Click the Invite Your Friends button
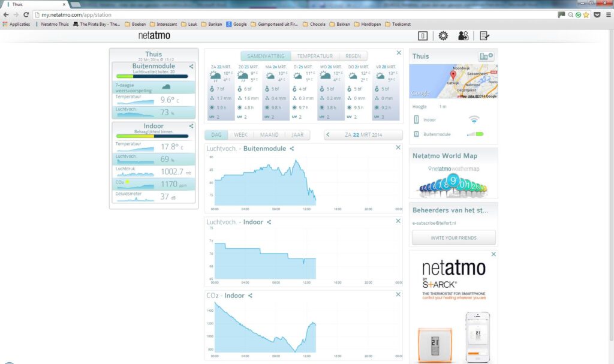This screenshot has width=614, height=364. point(454,238)
